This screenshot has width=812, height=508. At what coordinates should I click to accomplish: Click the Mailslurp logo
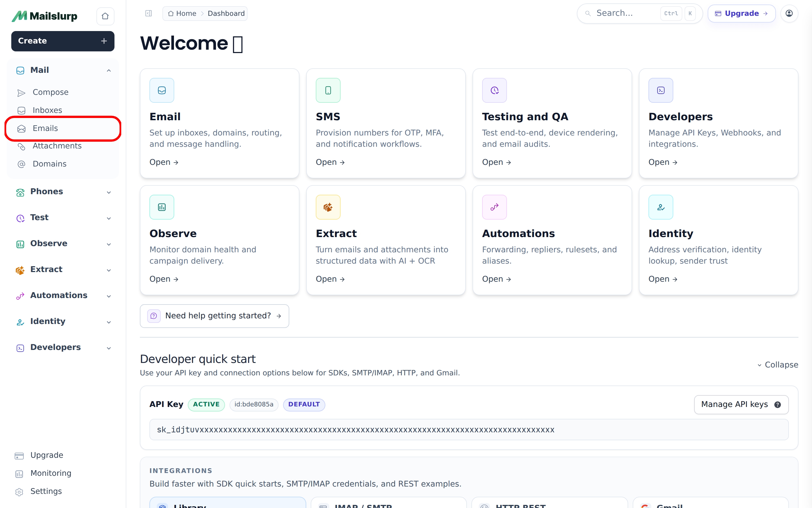tap(44, 16)
